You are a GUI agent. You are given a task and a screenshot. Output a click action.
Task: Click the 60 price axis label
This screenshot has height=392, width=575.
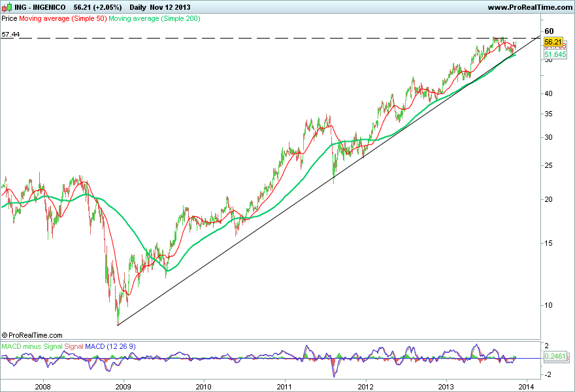pos(549,31)
